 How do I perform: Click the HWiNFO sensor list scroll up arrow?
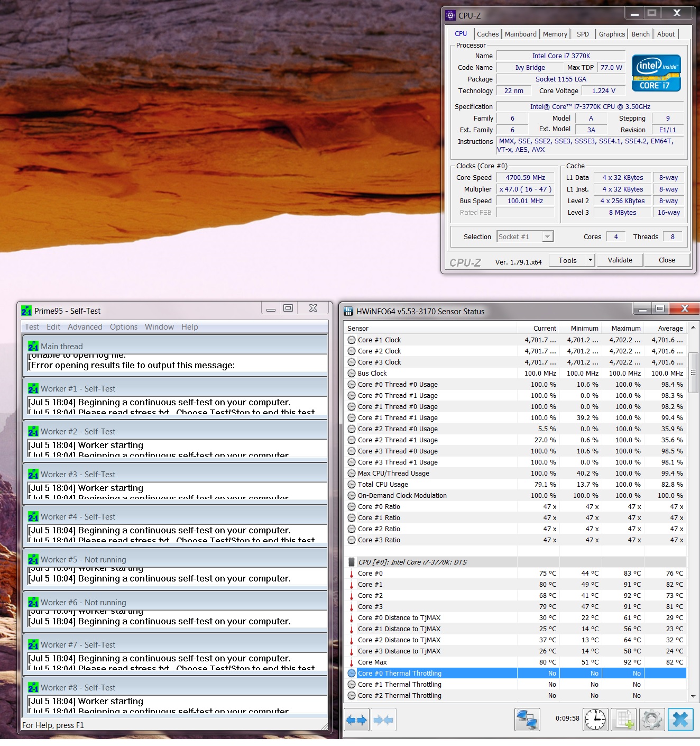pyautogui.click(x=693, y=328)
